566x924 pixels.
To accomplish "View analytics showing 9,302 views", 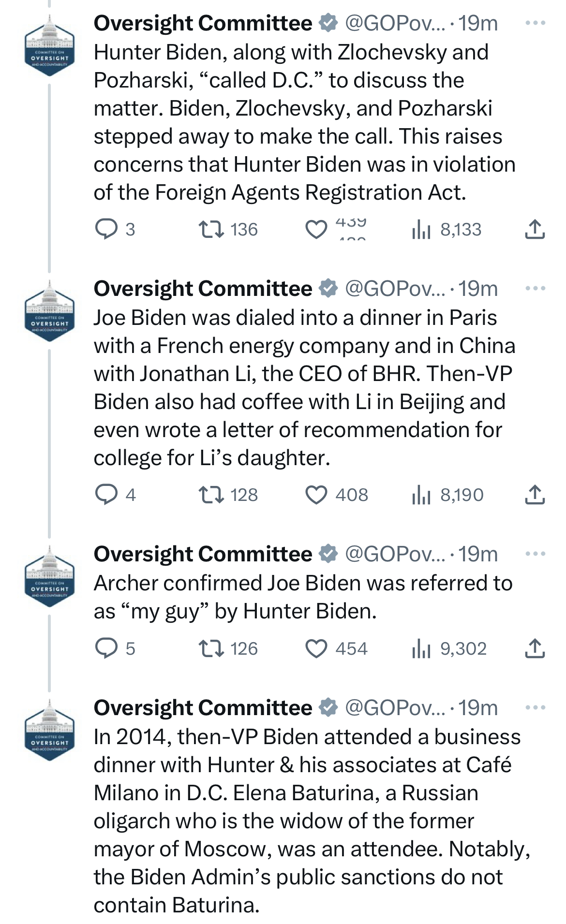I will 449,648.
